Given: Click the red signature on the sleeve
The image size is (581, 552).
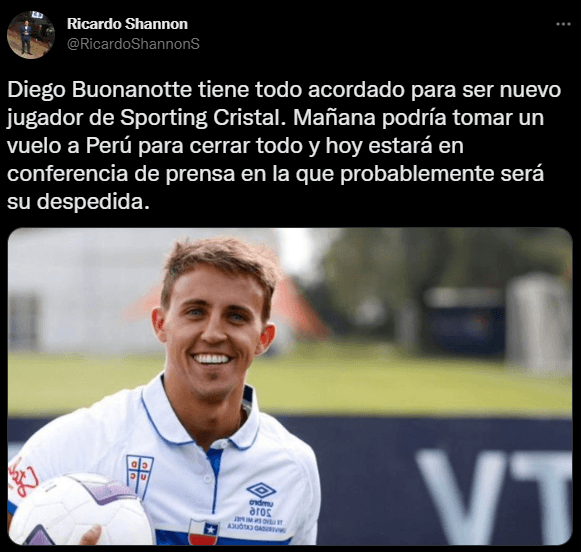Looking at the screenshot, I should (23, 478).
